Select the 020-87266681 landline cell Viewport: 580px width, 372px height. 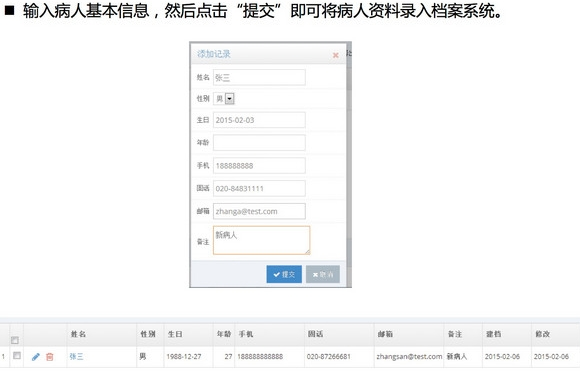point(328,357)
